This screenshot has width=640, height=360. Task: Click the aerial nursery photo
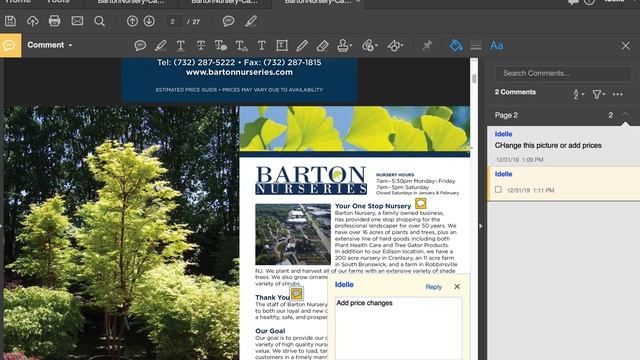pyautogui.click(x=293, y=234)
